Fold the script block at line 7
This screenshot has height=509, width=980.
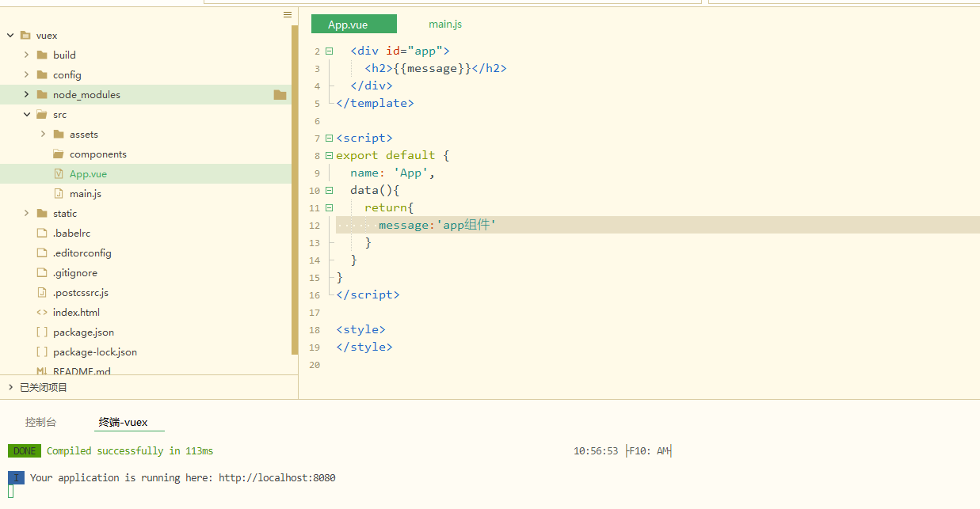pos(329,138)
